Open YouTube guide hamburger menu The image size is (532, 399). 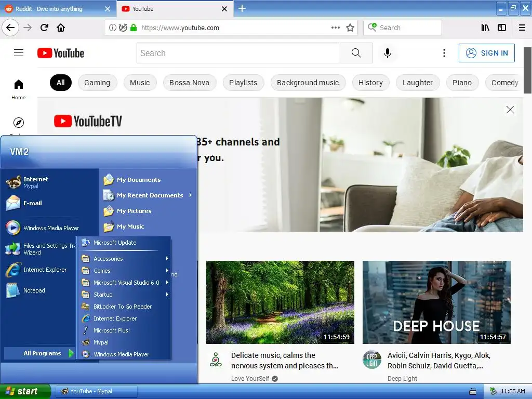[x=19, y=53]
